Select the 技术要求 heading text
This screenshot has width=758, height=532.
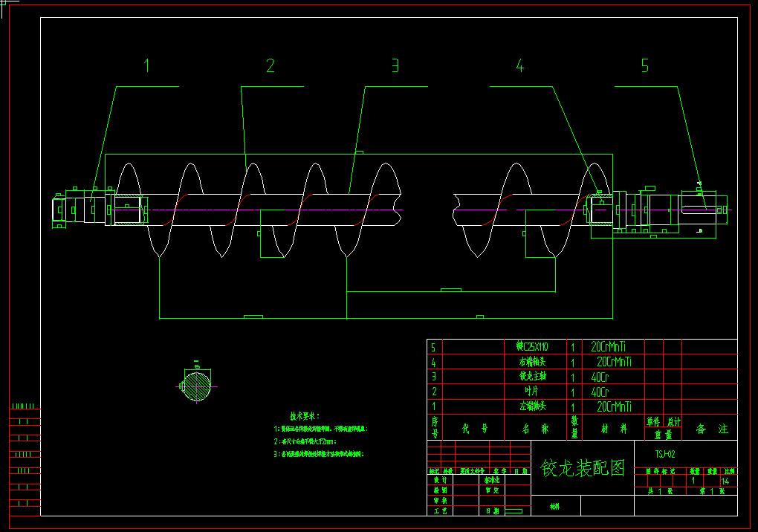[305, 416]
